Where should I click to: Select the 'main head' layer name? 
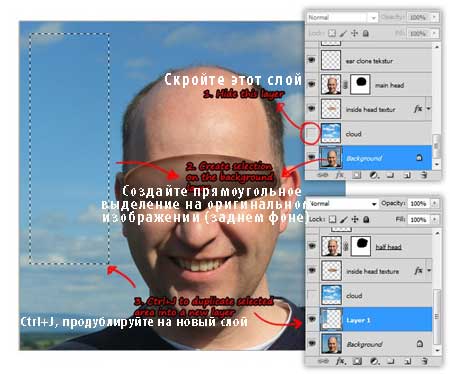389,85
